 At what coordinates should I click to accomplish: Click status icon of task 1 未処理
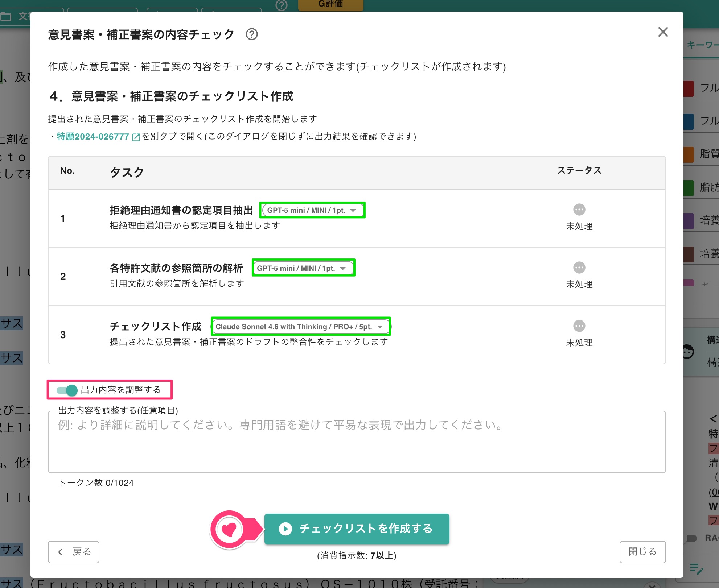[x=579, y=210]
